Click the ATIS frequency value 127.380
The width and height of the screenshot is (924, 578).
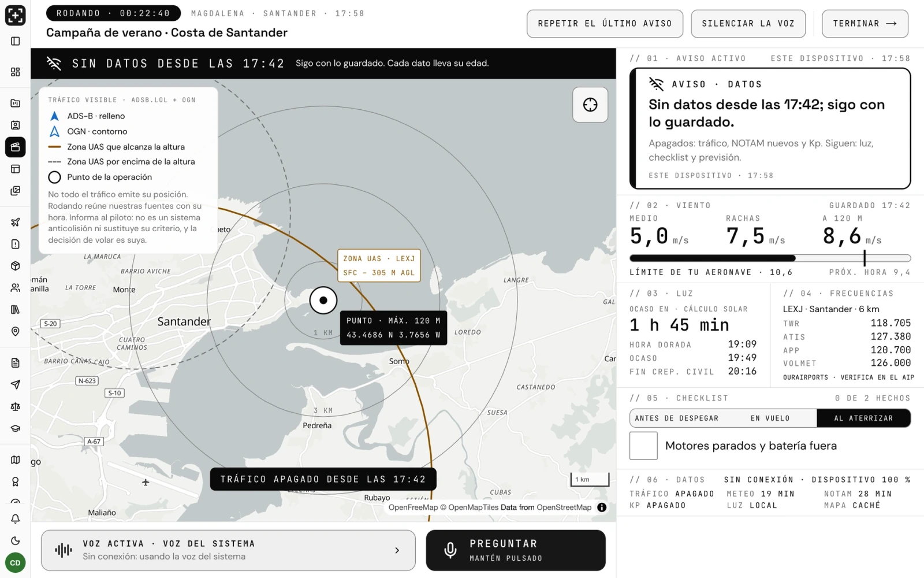pos(891,336)
